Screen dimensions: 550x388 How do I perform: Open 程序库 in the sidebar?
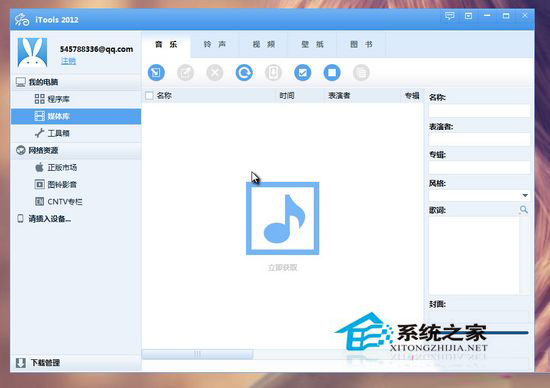76,99
